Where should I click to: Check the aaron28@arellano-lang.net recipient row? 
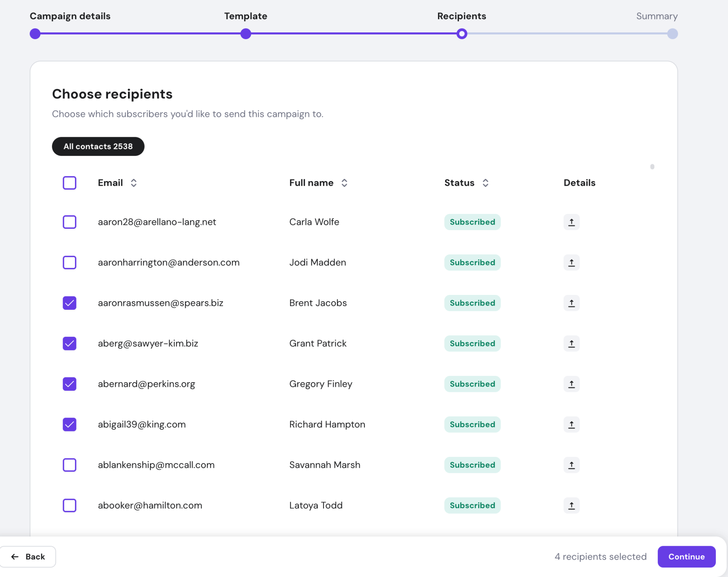[69, 222]
